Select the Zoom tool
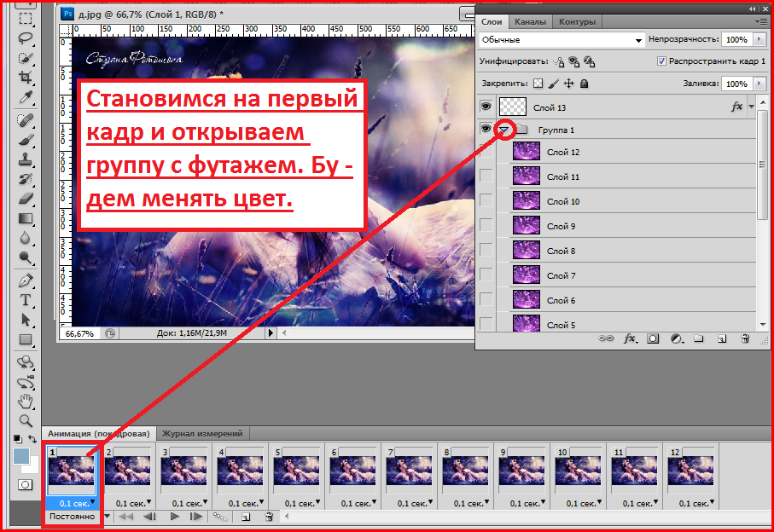 tap(26, 420)
